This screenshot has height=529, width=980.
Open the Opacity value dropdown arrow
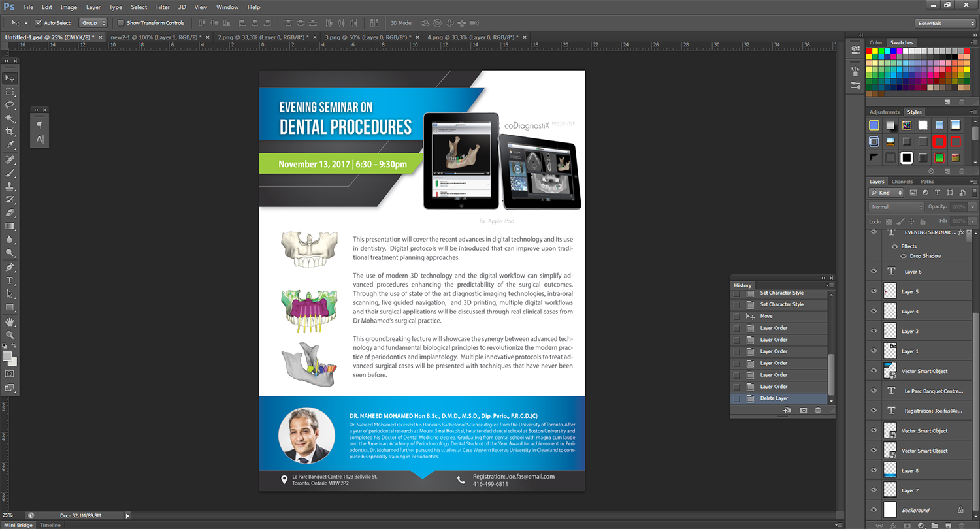972,206
